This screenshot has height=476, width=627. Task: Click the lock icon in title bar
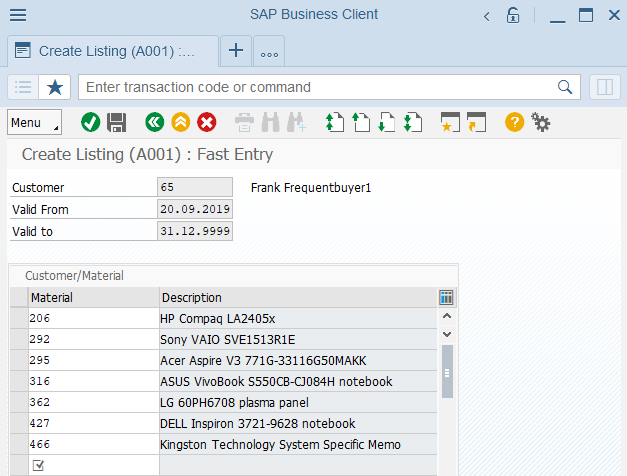513,16
